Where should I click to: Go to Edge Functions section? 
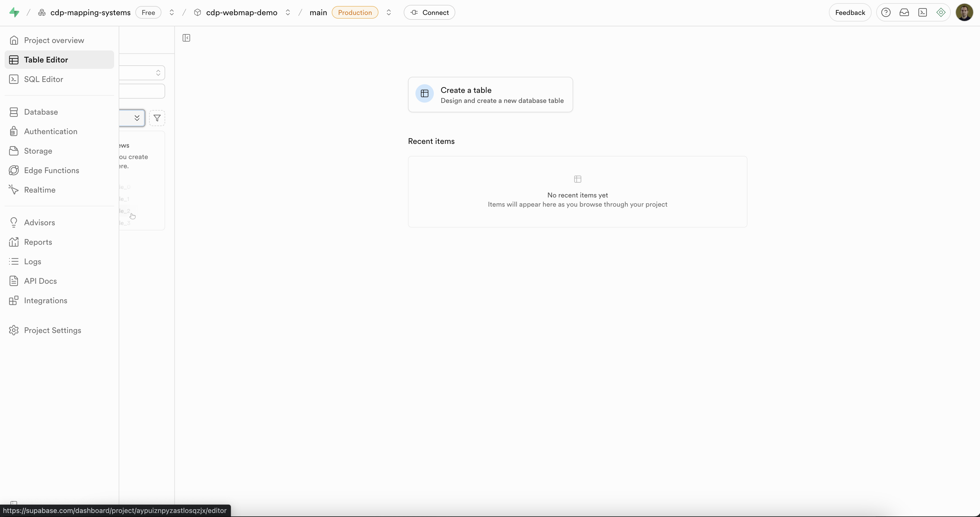coord(51,170)
